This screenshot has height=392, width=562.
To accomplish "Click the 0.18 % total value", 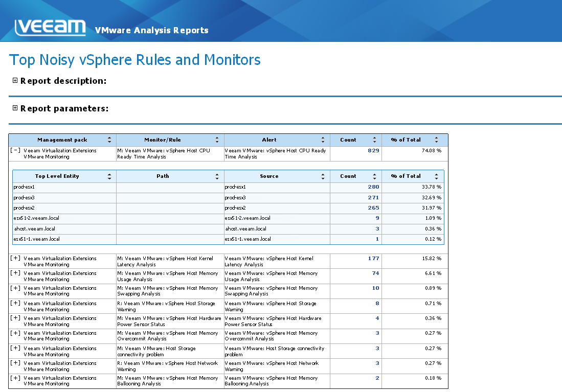I will click(x=433, y=378).
